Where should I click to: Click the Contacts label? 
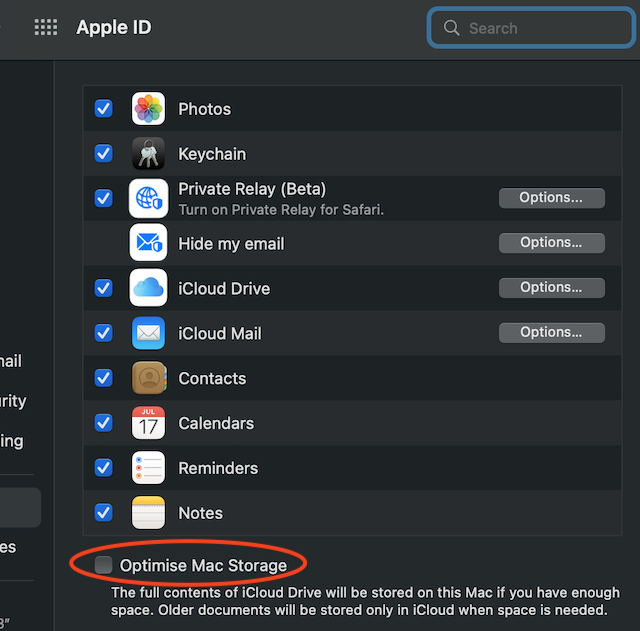pos(212,379)
